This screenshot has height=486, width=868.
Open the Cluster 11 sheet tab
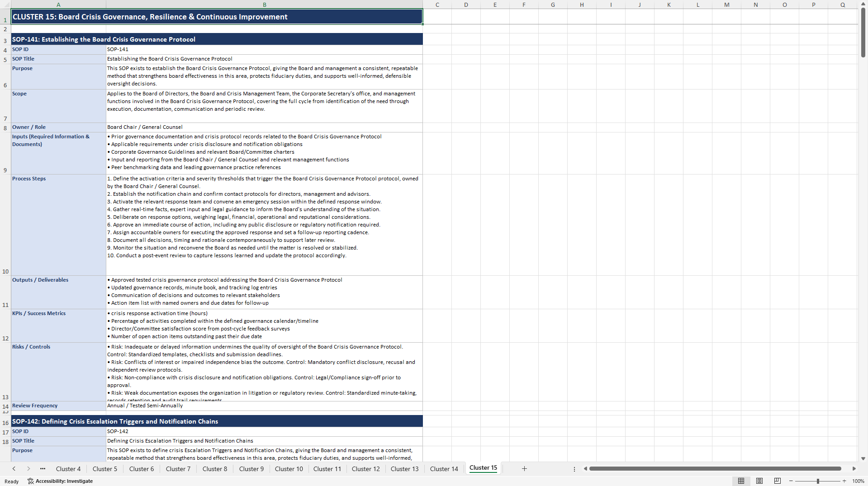[x=327, y=469]
